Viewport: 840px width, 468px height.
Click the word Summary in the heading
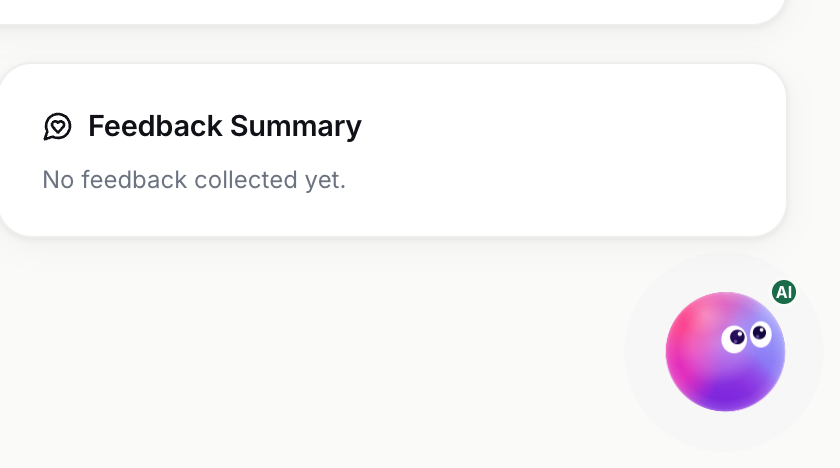point(296,127)
